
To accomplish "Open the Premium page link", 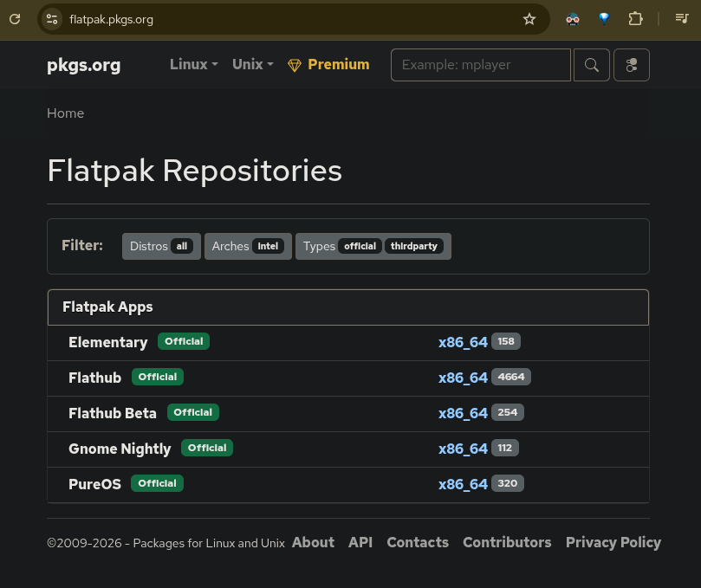I will [328, 65].
